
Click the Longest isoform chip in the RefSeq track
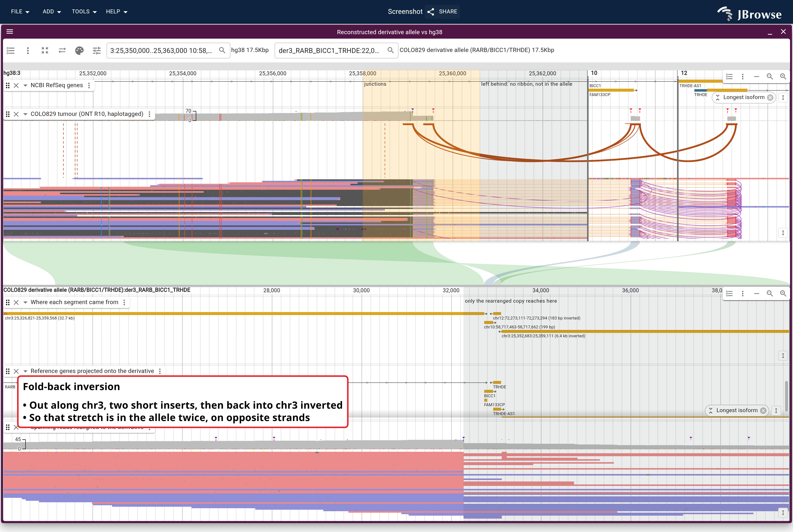[x=744, y=98]
